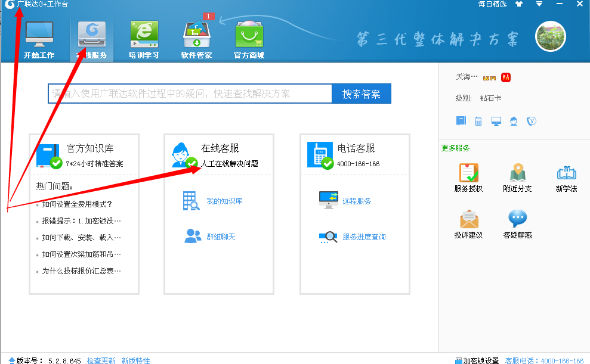Click the skin shirt icon in title bar
Screen dimensions: 590x364
[x=519, y=4]
